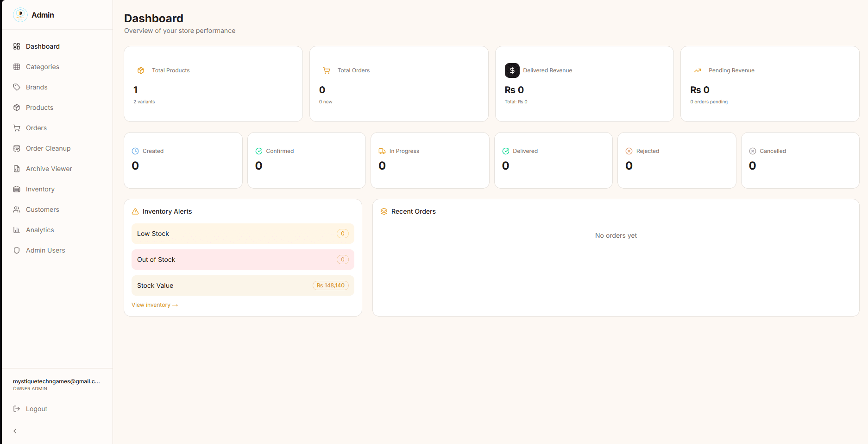
Task: Click the Dashboard grid icon in sidebar
Action: click(17, 46)
